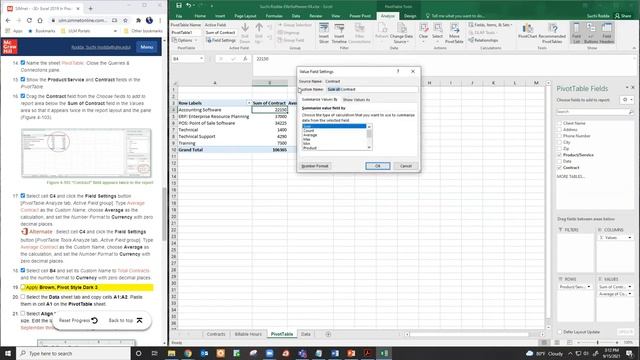The image size is (640, 360).
Task: Open the Sum of Contract dropdown in Values area
Action: tap(629, 287)
